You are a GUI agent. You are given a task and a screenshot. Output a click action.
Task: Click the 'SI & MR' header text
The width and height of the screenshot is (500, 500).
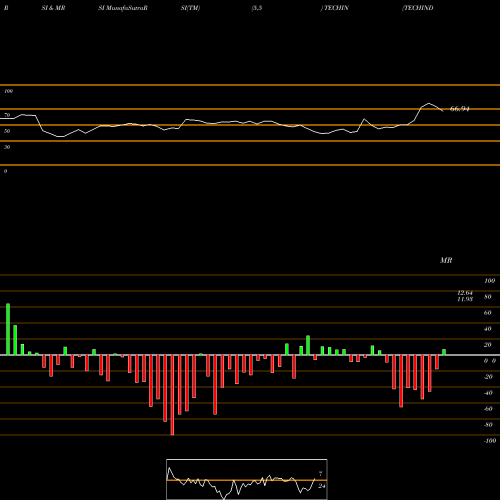(x=53, y=8)
